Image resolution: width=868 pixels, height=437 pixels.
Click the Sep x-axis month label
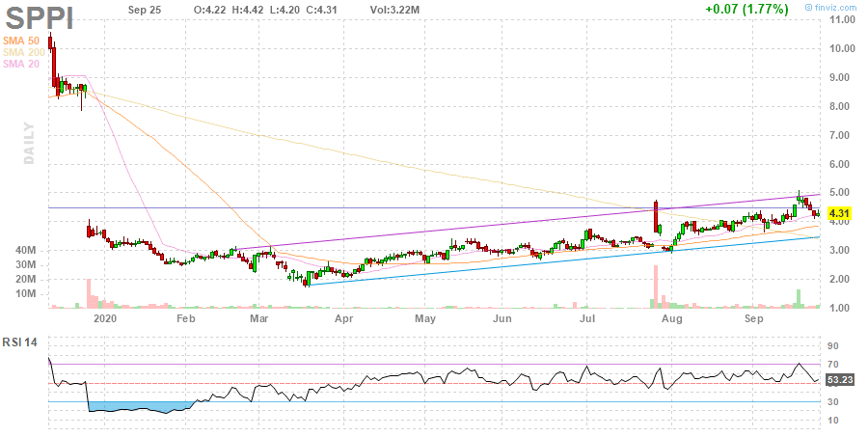pos(753,318)
